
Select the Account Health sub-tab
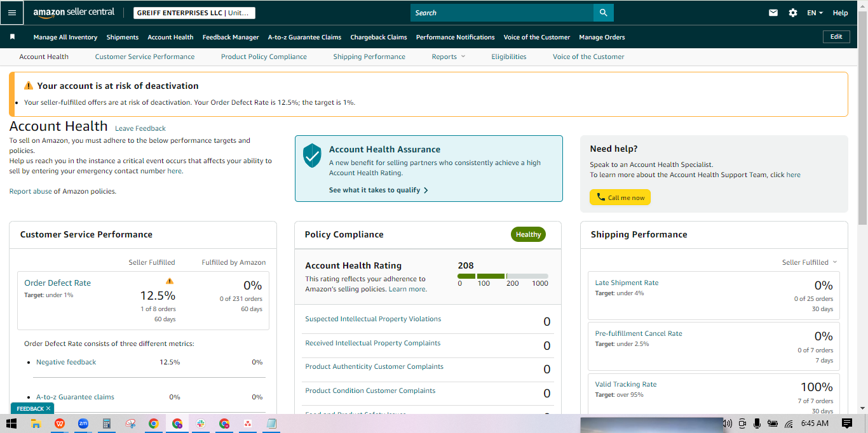pyautogui.click(x=44, y=57)
